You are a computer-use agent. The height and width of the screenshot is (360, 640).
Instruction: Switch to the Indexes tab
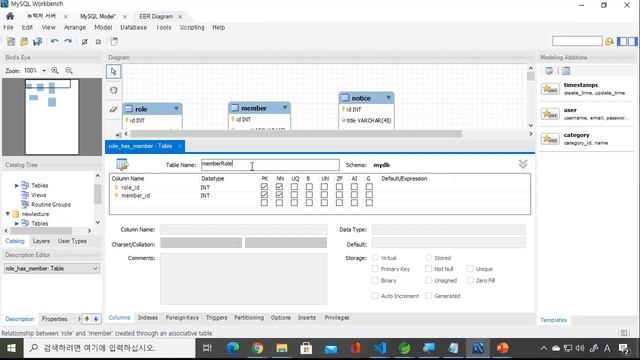(148, 318)
